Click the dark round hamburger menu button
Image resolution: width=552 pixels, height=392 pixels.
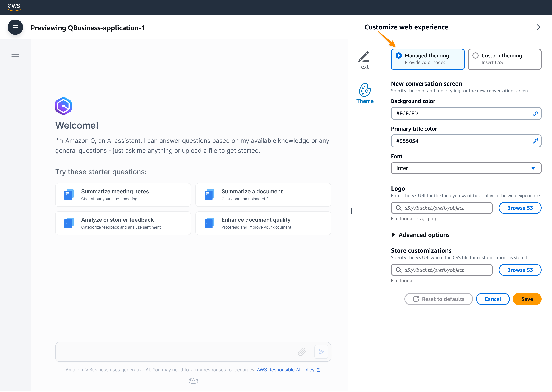pos(15,27)
